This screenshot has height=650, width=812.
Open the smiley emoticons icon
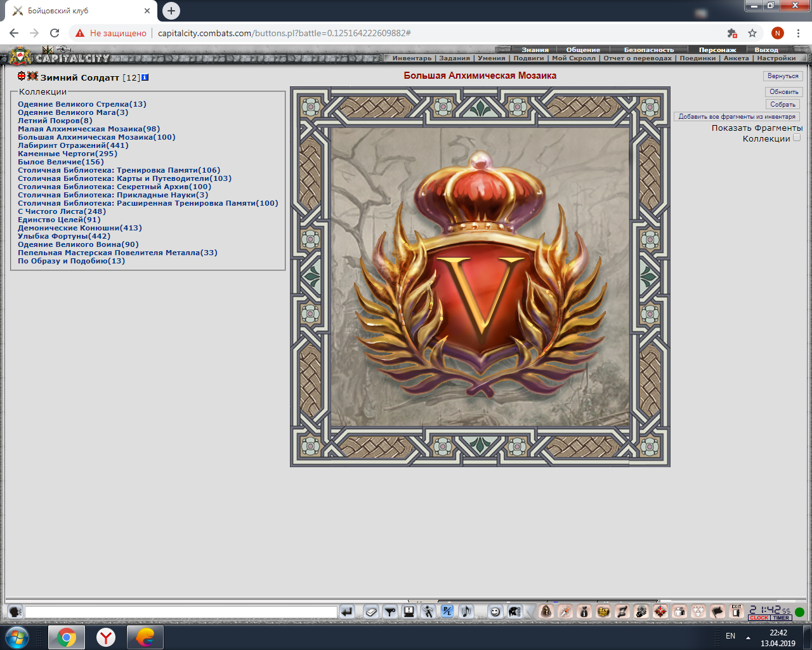point(495,612)
